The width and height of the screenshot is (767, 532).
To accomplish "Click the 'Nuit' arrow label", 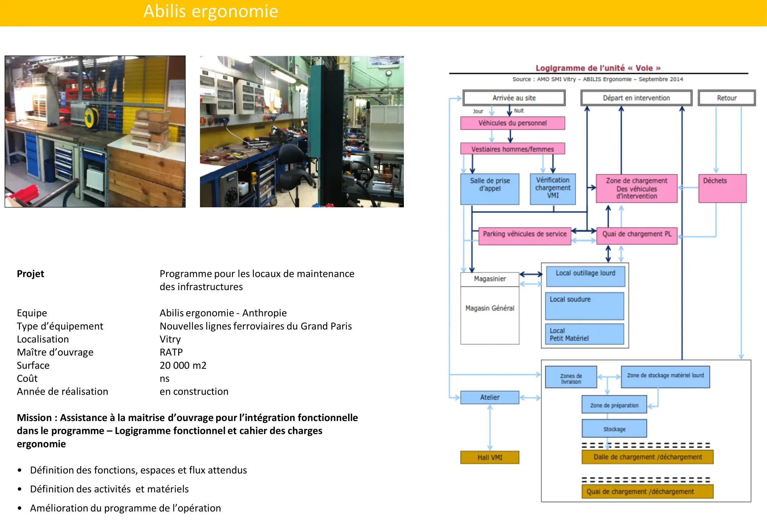I will (x=519, y=111).
